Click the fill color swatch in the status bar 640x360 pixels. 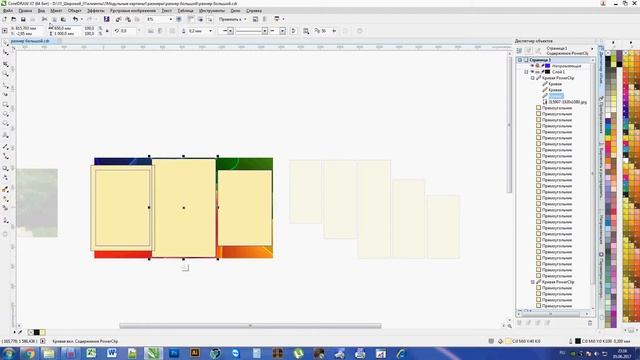point(509,341)
